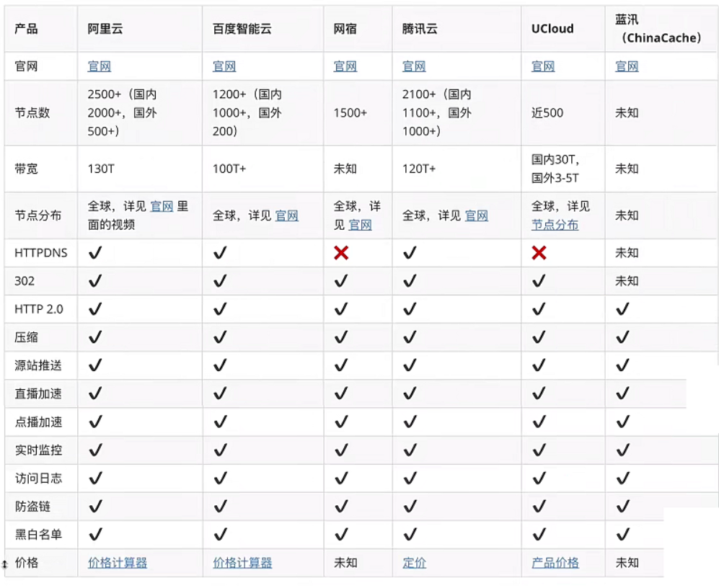Select 网宿 价格 未知 cell
This screenshot has height=588, width=719.
345,563
